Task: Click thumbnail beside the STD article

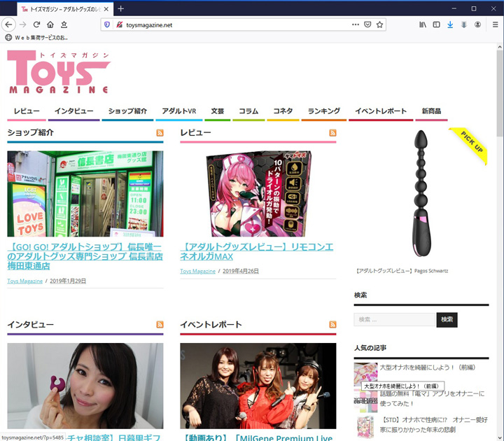Action: (x=365, y=427)
